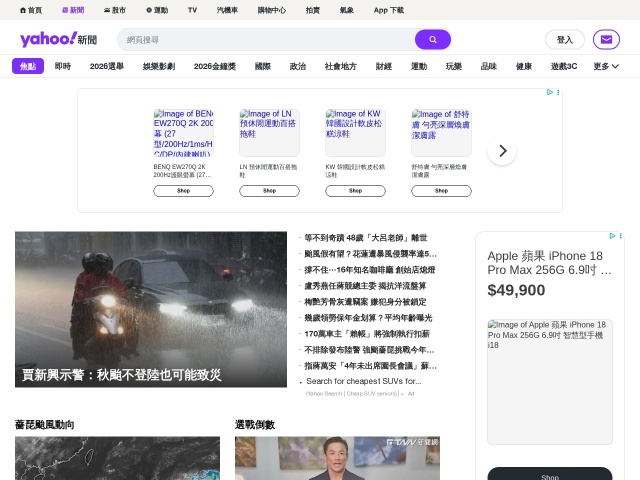Image resolution: width=640 pixels, height=480 pixels.
Task: Switch to the 財經 tab
Action: point(384,66)
